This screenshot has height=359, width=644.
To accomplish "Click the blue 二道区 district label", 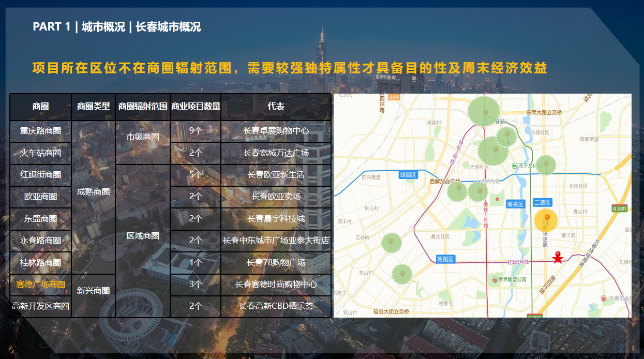I will tap(542, 202).
